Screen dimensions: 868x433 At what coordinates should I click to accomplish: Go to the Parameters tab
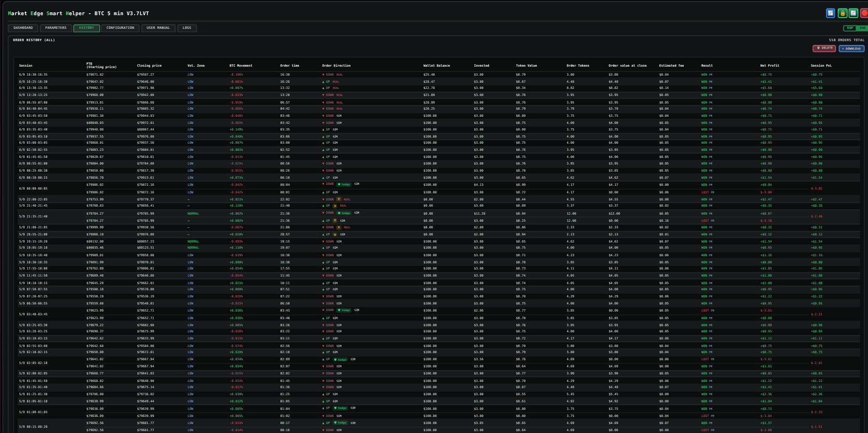[x=56, y=28]
